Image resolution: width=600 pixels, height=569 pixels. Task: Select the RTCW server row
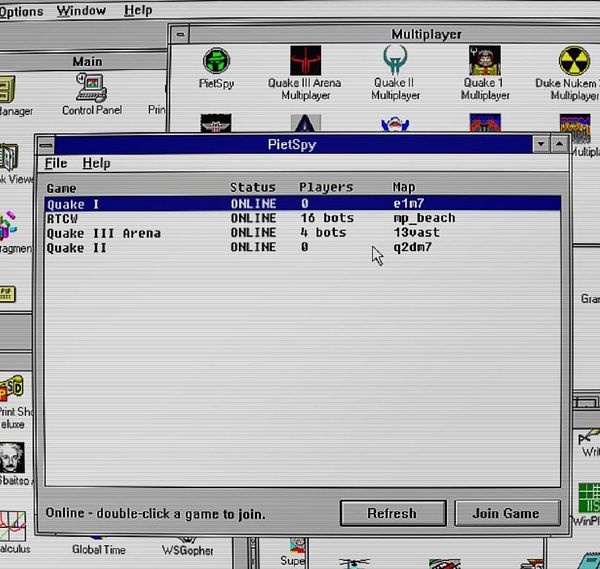(x=303, y=218)
